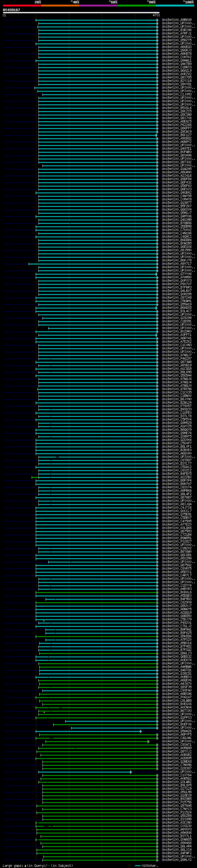The width and height of the screenshot is (197, 868).
Task: Click the red 20% identity legend segment
Action: tap(22, 6)
